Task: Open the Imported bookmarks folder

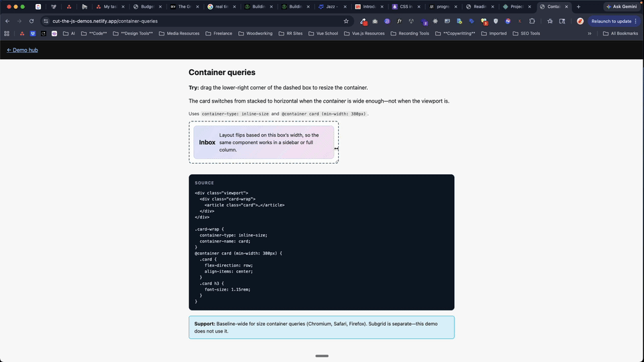Action: 494,34
